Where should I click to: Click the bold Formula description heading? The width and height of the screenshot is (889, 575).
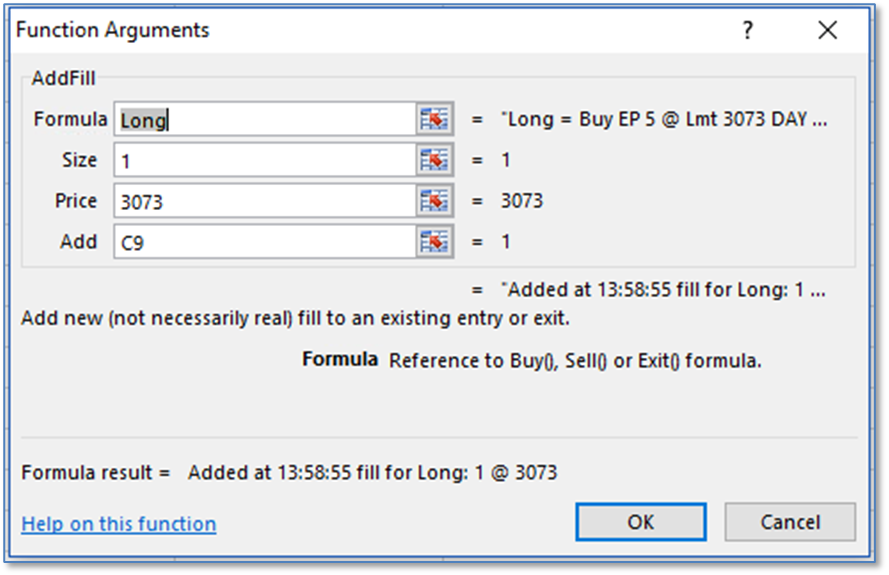(340, 360)
